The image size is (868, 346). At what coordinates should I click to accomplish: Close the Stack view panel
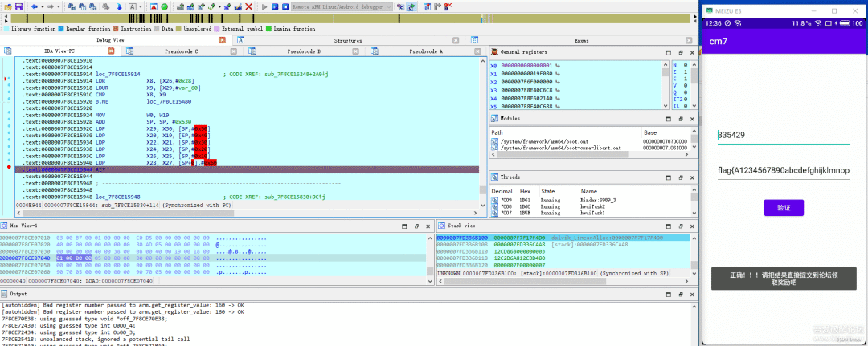(691, 226)
